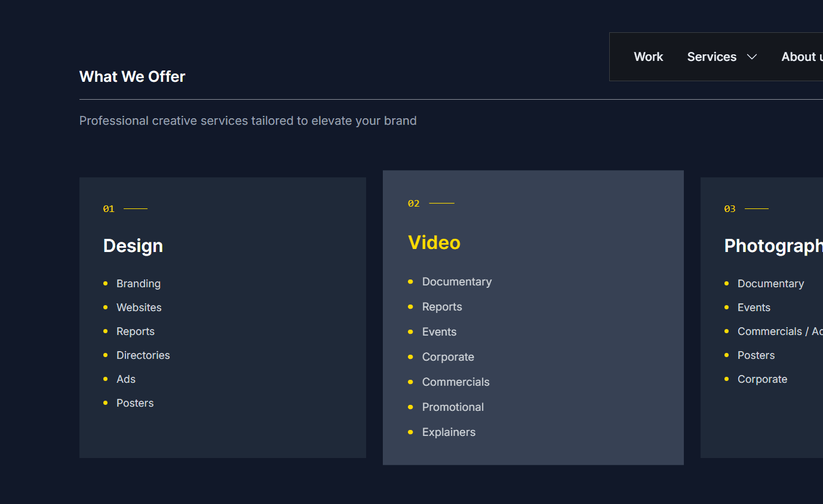823x504 pixels.
Task: Select Documentary in the Photography card
Action: [770, 284]
